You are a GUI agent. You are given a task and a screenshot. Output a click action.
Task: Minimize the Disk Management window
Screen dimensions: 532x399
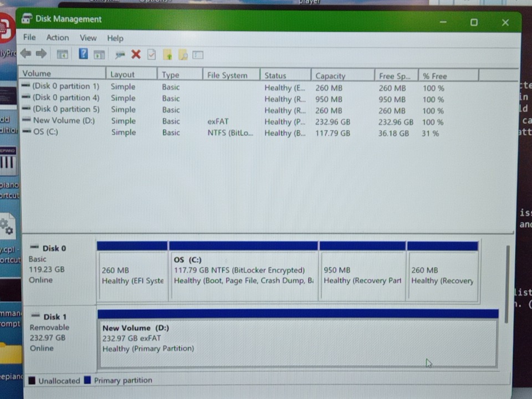(443, 22)
